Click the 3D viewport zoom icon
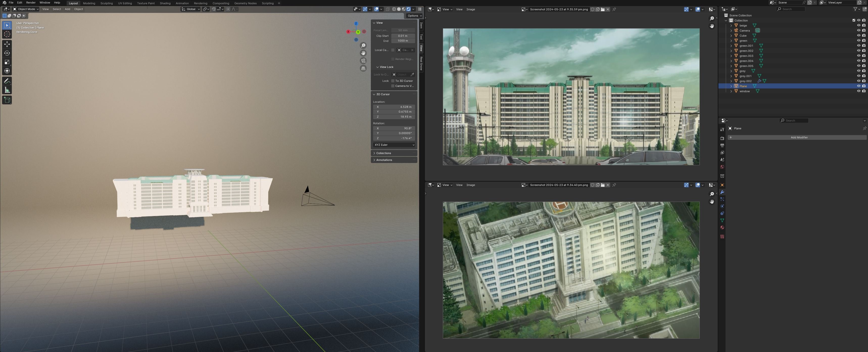The width and height of the screenshot is (868, 352). [x=363, y=45]
